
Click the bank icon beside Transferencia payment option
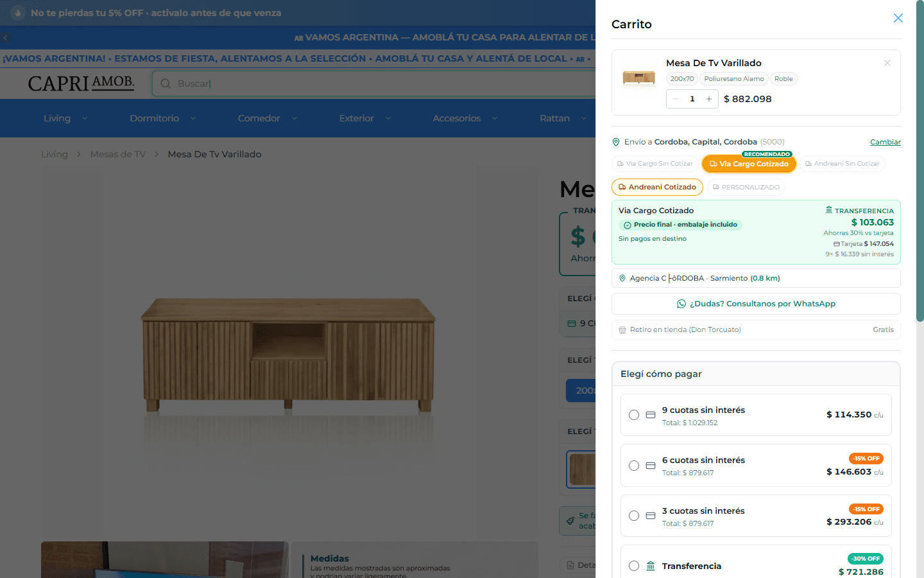tap(651, 566)
